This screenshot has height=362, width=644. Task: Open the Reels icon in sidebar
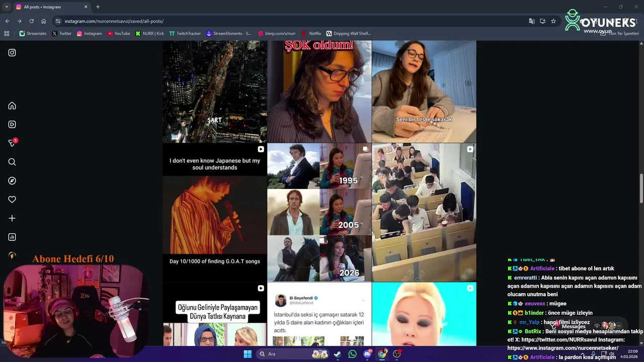click(12, 125)
